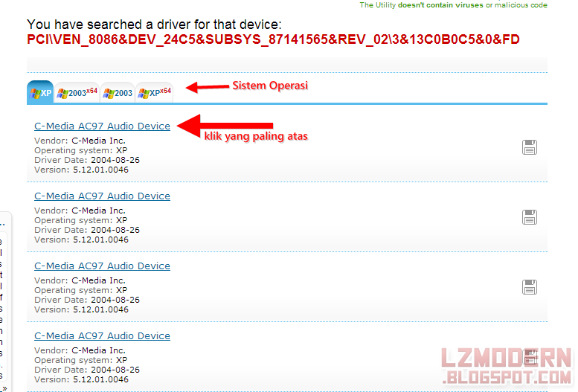Viewport: 578px width, 392px height.
Task: Choose the XP x64 operating system tab
Action: click(154, 92)
